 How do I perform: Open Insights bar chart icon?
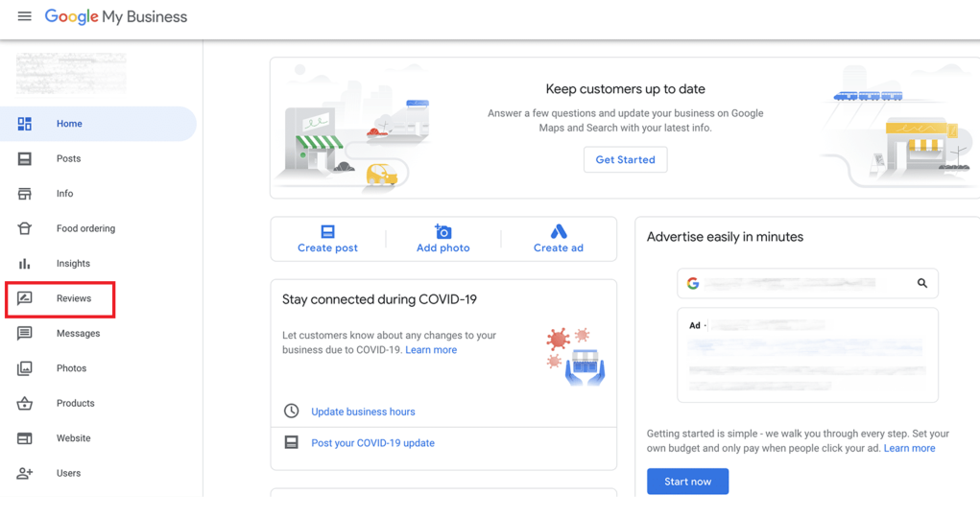[x=25, y=264]
